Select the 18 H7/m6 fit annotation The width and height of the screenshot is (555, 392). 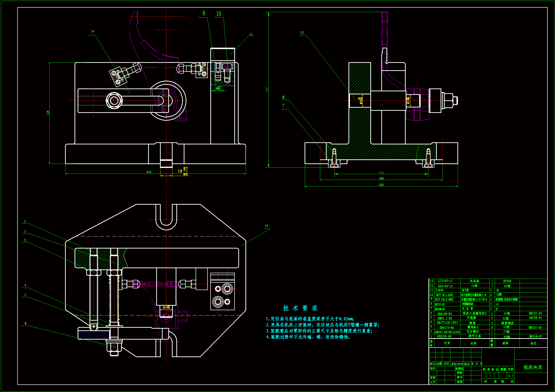click(183, 171)
